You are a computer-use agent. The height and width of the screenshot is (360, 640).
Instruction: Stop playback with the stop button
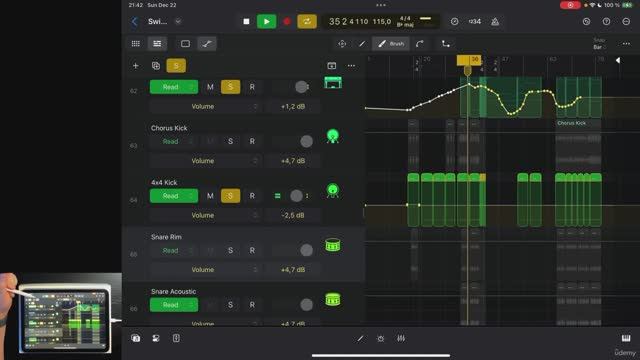(246, 22)
